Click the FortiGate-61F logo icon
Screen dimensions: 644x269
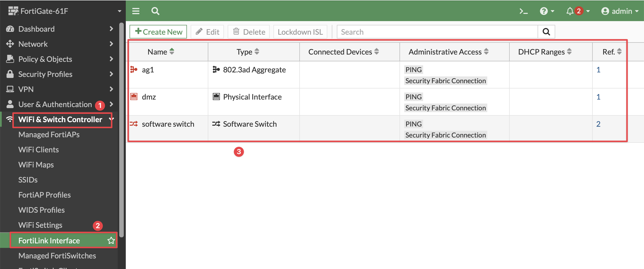click(13, 11)
